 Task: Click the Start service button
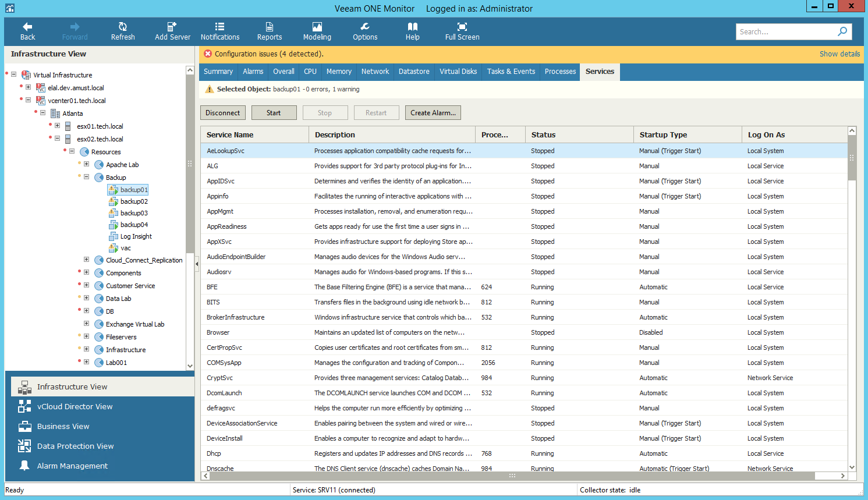point(274,113)
